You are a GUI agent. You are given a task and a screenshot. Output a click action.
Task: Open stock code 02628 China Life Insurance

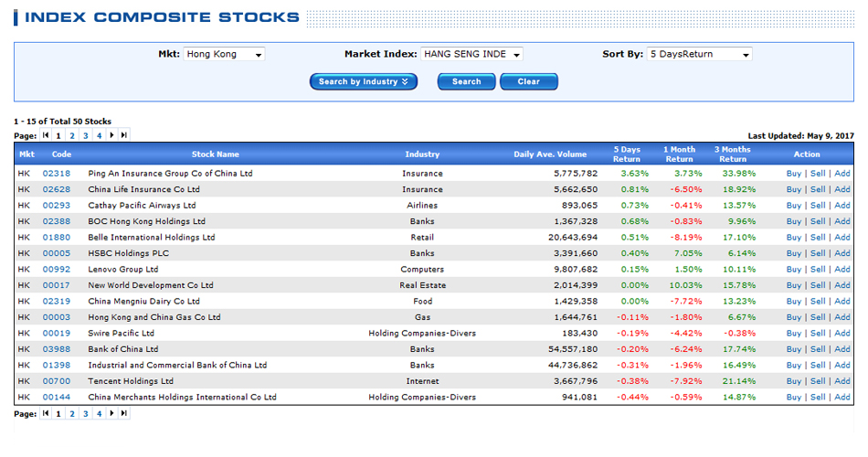(57, 189)
